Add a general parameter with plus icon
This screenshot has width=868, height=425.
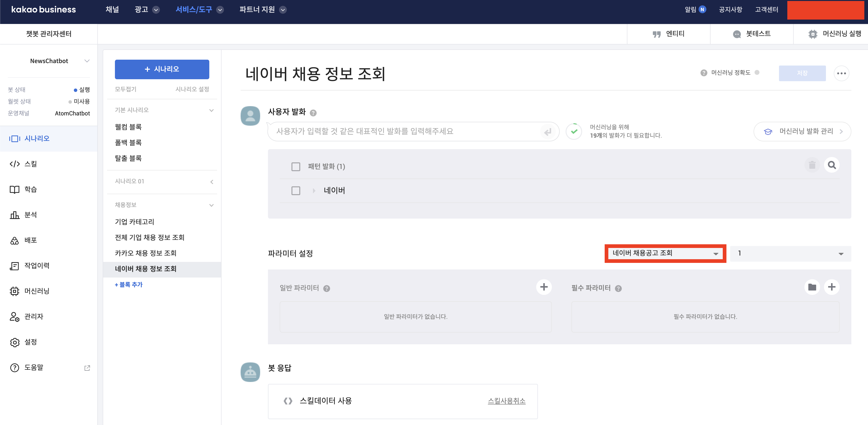point(544,287)
